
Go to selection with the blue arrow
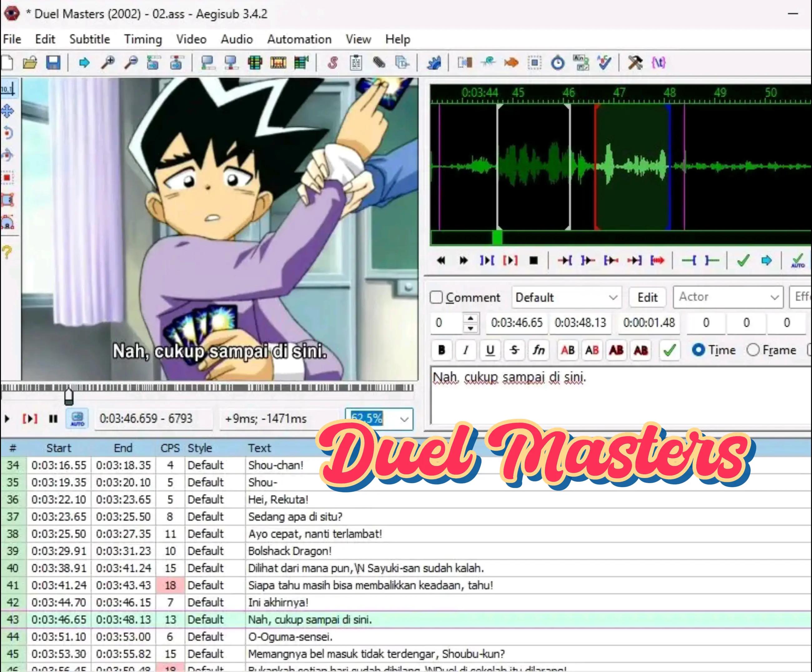click(766, 261)
